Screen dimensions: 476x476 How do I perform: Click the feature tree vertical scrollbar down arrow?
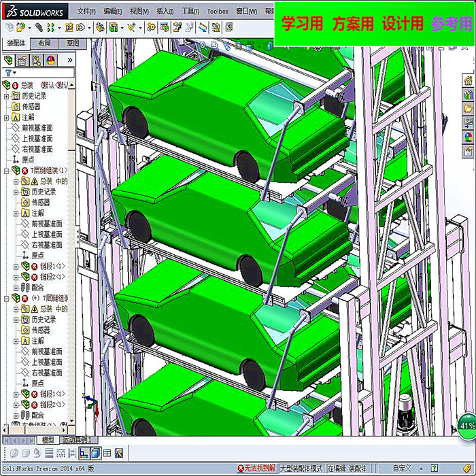point(71,421)
